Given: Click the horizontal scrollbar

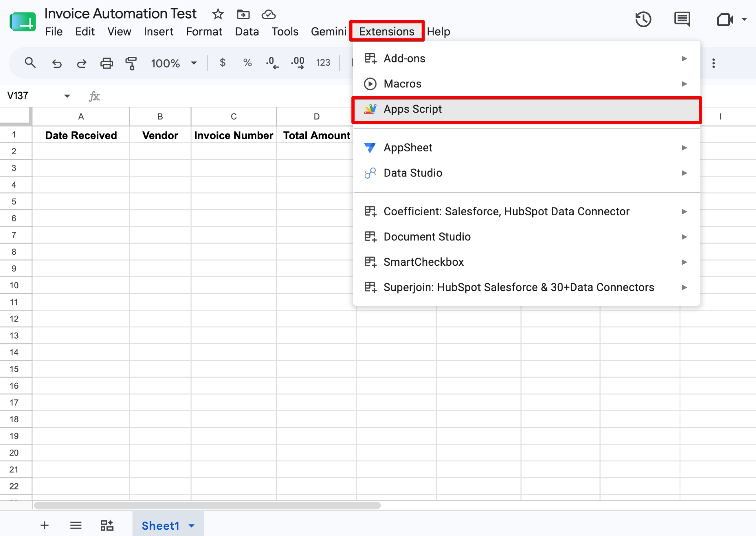Looking at the screenshot, I should pyautogui.click(x=207, y=505).
